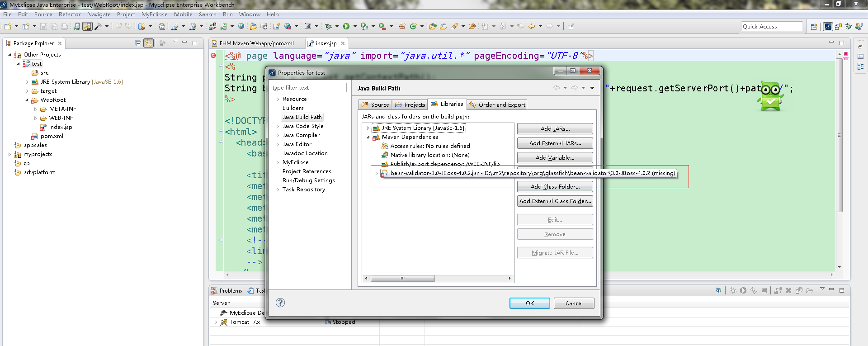Viewport: 868px width, 346px height.
Task: Open the File menu
Action: pyautogui.click(x=7, y=14)
